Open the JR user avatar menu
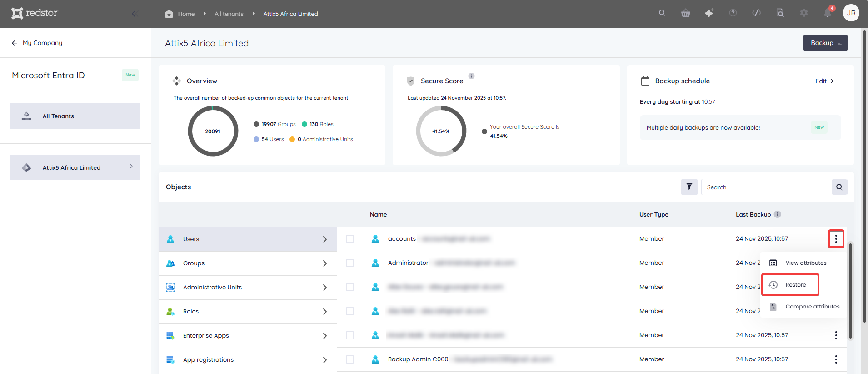 click(x=851, y=13)
